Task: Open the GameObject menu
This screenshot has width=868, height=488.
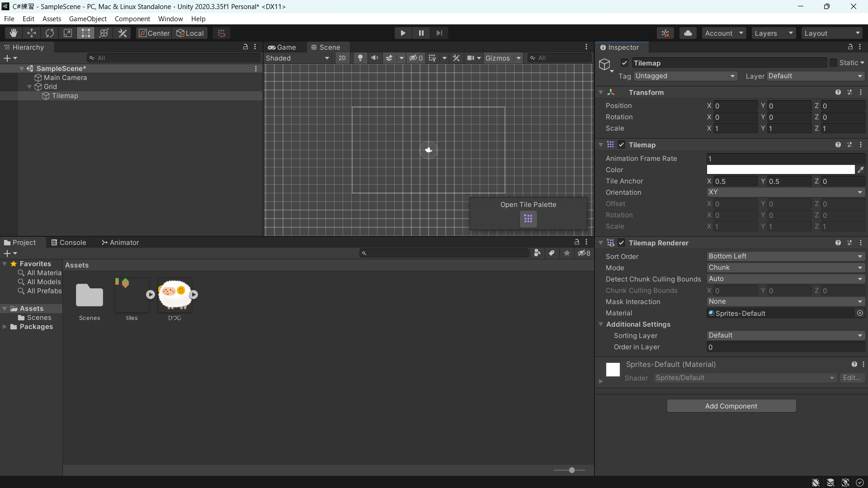Action: coord(88,19)
